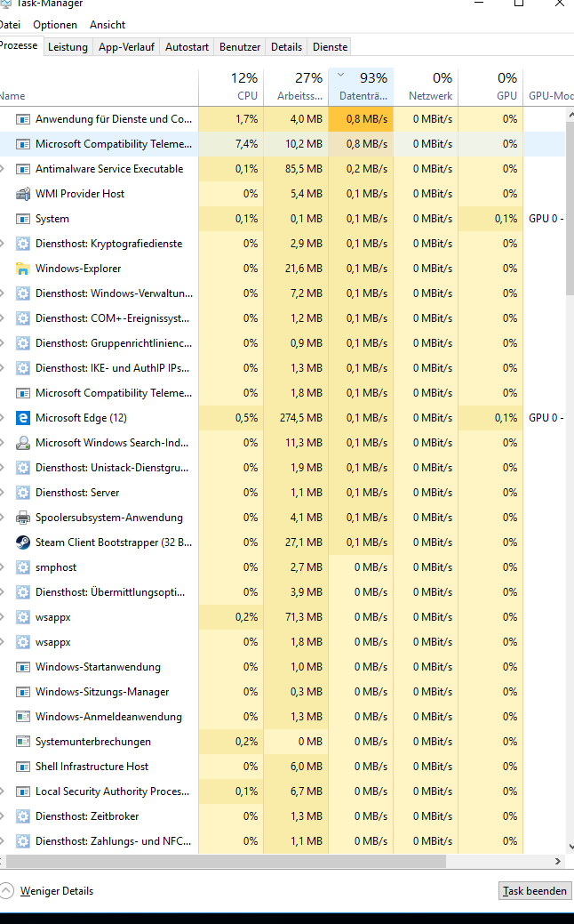Sort by the Datenträger column header
The height and width of the screenshot is (924, 574).
[x=361, y=86]
